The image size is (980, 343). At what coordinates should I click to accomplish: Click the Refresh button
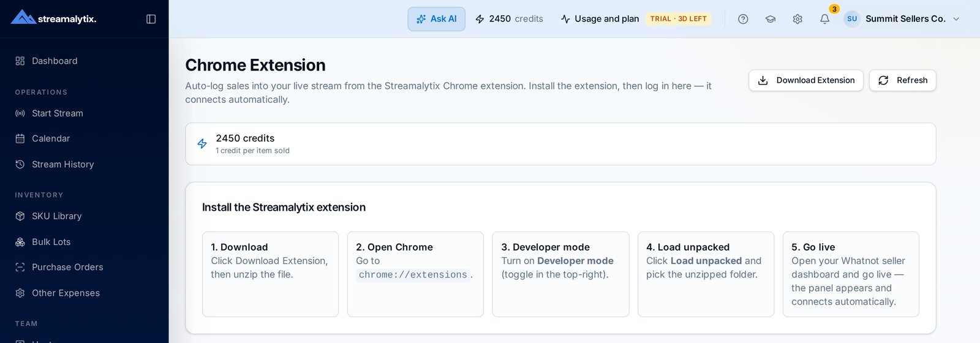click(x=903, y=80)
